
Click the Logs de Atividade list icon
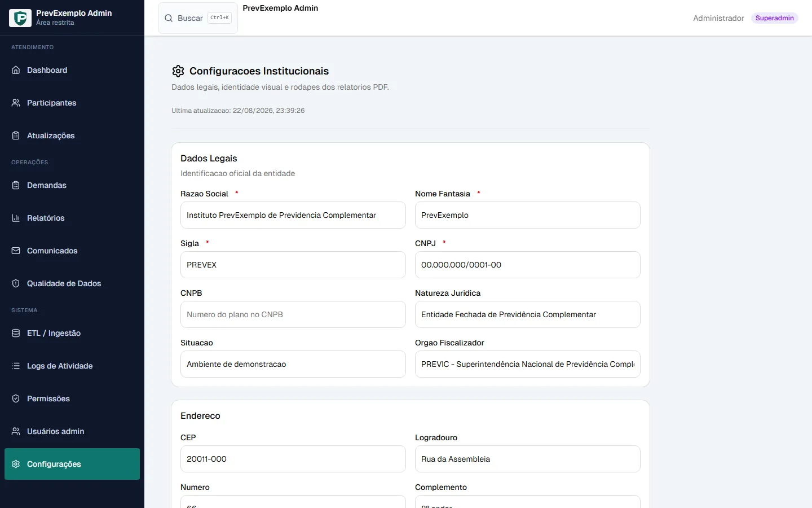pos(16,366)
